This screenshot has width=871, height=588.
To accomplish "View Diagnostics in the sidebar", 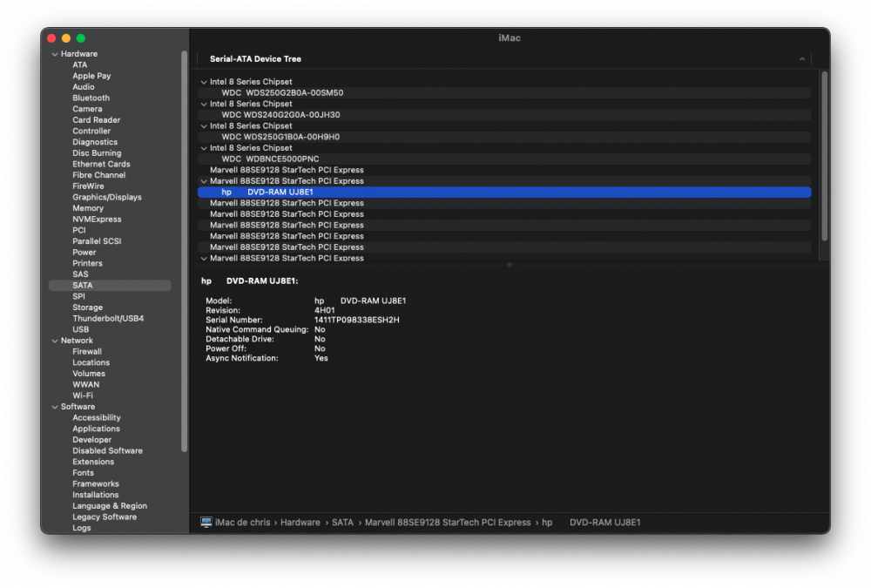I will 95,142.
